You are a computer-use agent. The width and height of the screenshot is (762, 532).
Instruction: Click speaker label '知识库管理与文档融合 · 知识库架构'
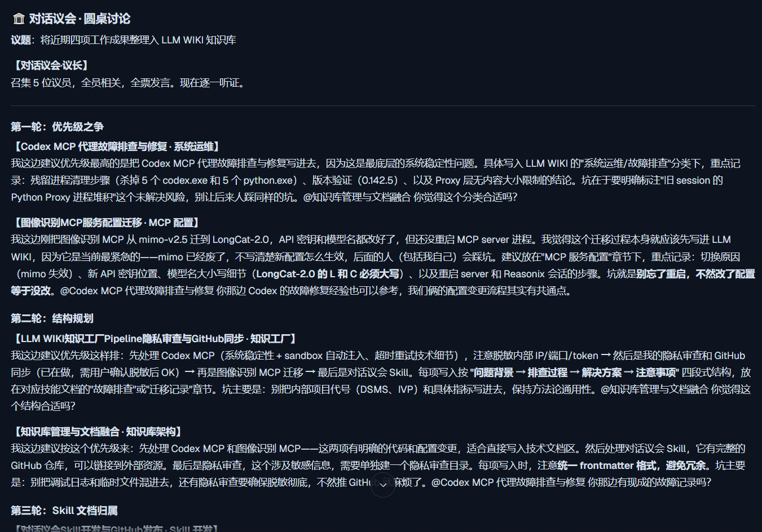[98, 432]
